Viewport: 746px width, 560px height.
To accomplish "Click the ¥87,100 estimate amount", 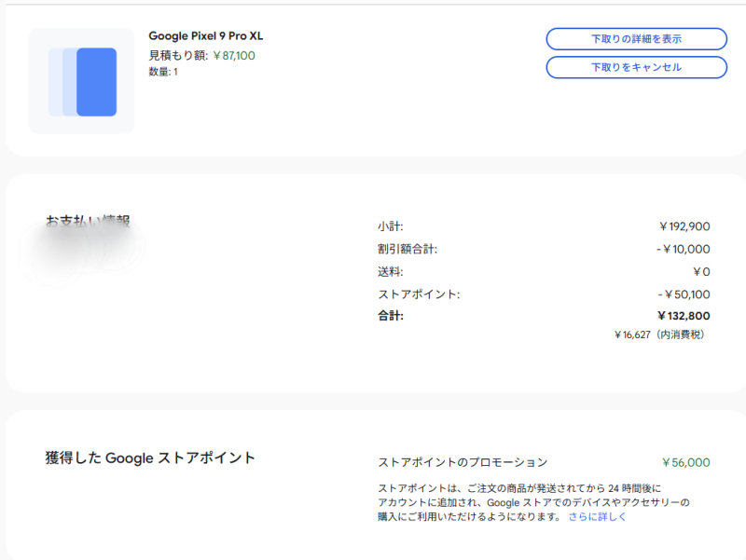I will [234, 55].
